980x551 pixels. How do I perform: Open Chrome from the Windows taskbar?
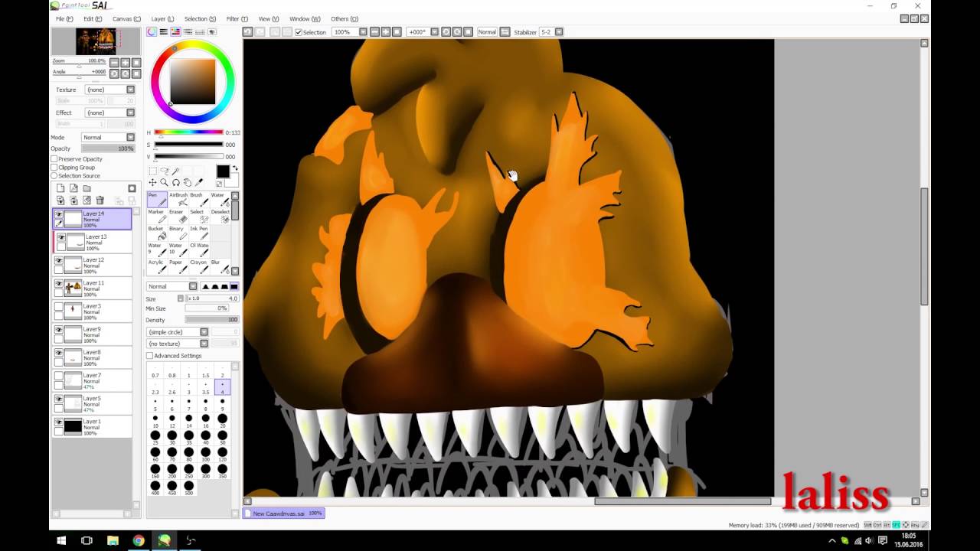pos(139,540)
